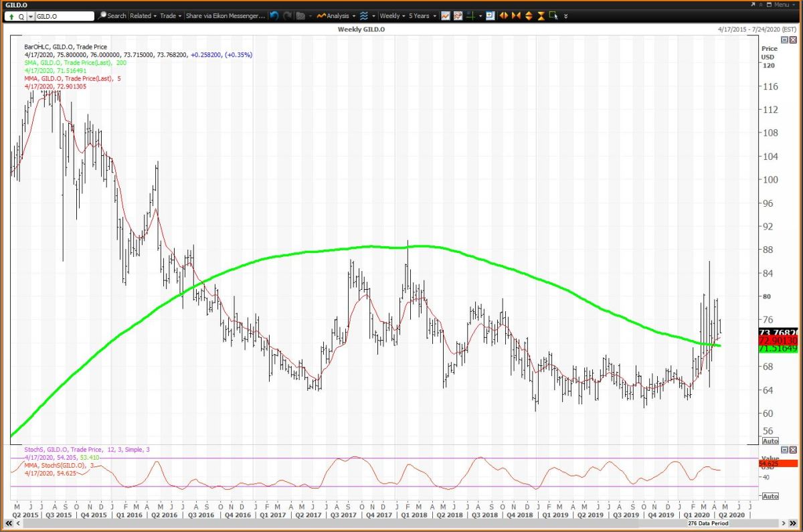Click the orange Analysis chart icon
The width and height of the screenshot is (803, 532).
[322, 15]
